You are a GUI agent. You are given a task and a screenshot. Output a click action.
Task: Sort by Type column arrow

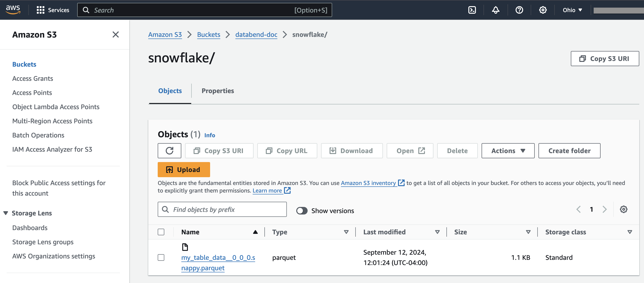click(346, 232)
